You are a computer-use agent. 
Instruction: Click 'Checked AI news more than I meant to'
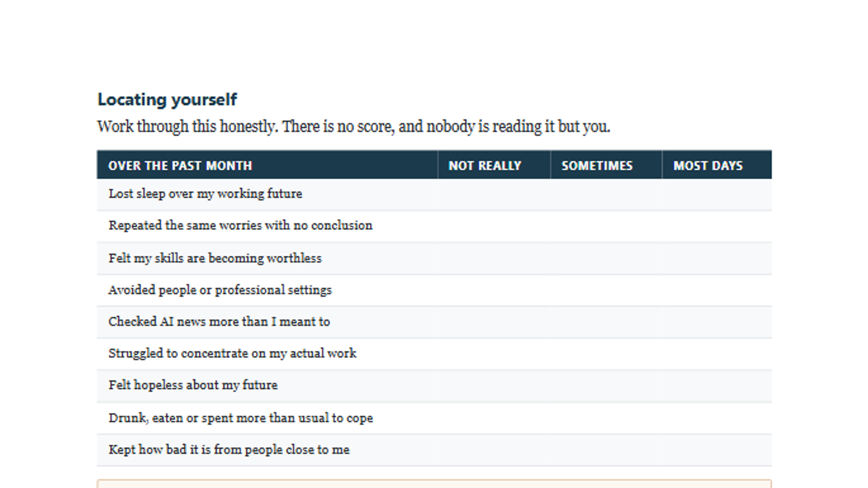219,321
